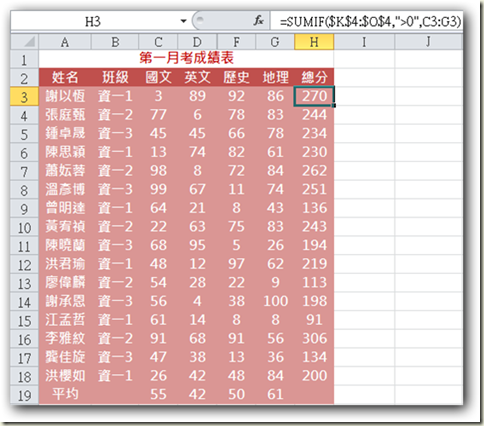The image size is (484, 426).
Task: Click the name cell 李雅紋
Action: click(65, 339)
